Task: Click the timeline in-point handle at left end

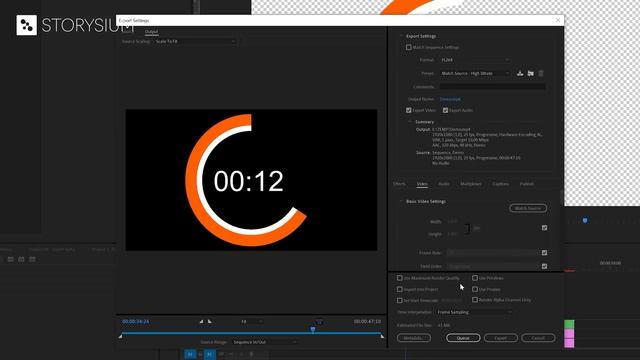Action: tap(120, 336)
